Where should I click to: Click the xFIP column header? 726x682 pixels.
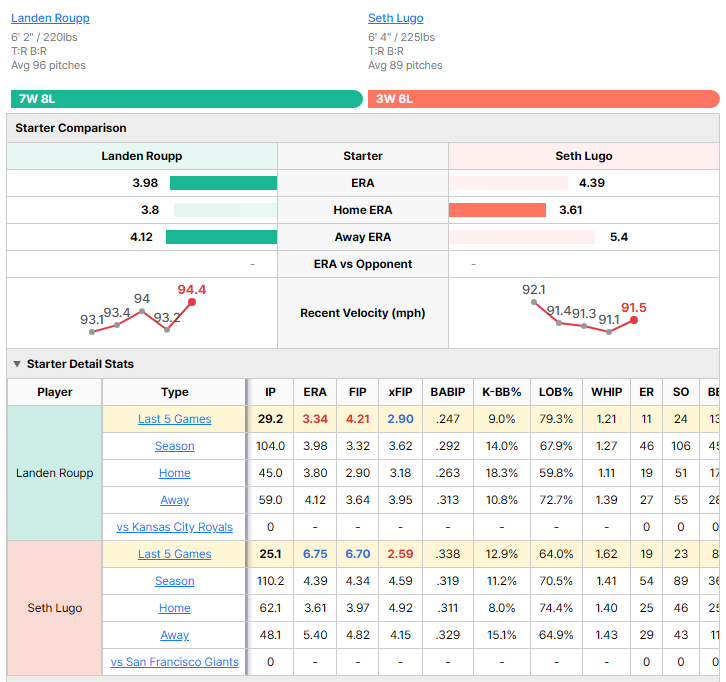tap(401, 392)
